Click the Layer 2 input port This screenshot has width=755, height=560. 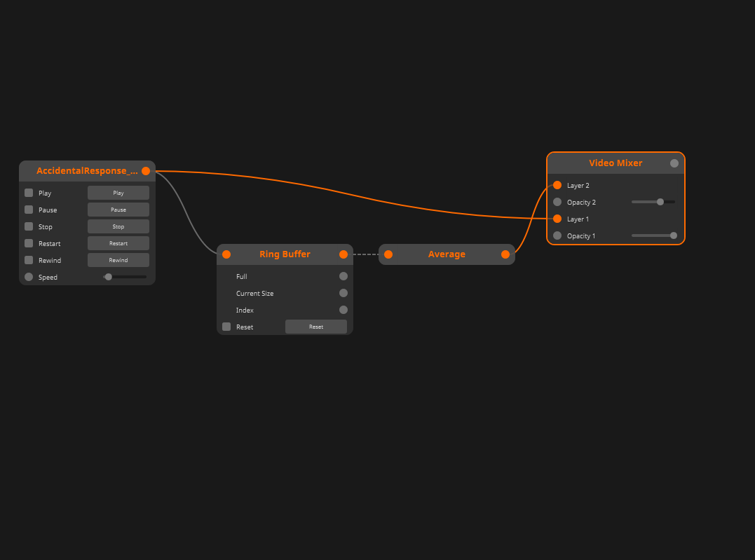[557, 185]
